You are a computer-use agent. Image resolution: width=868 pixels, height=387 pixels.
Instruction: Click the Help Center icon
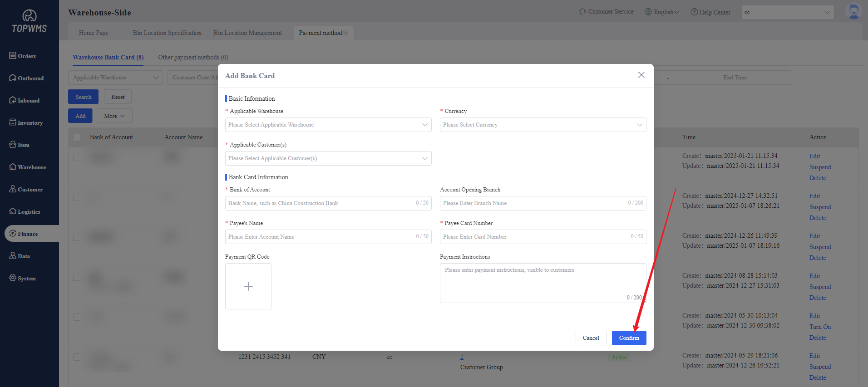pyautogui.click(x=694, y=12)
